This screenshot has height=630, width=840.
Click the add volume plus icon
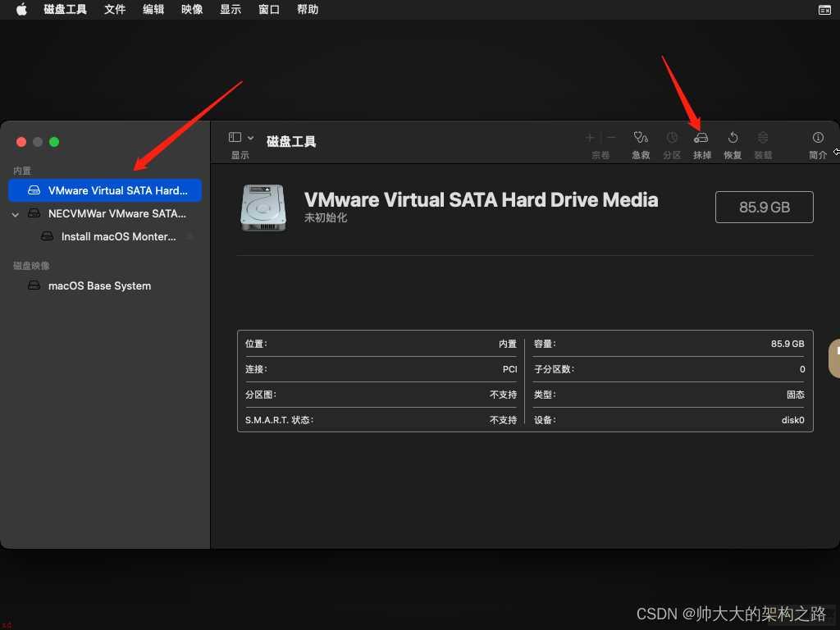pos(590,138)
